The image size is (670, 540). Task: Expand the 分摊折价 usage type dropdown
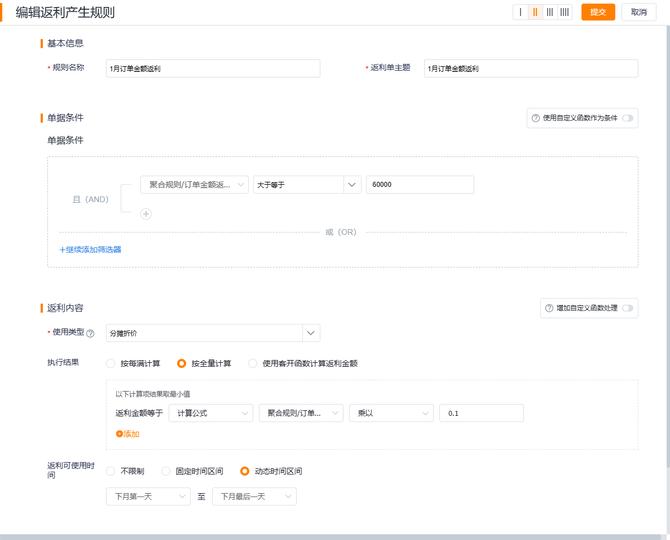point(212,333)
